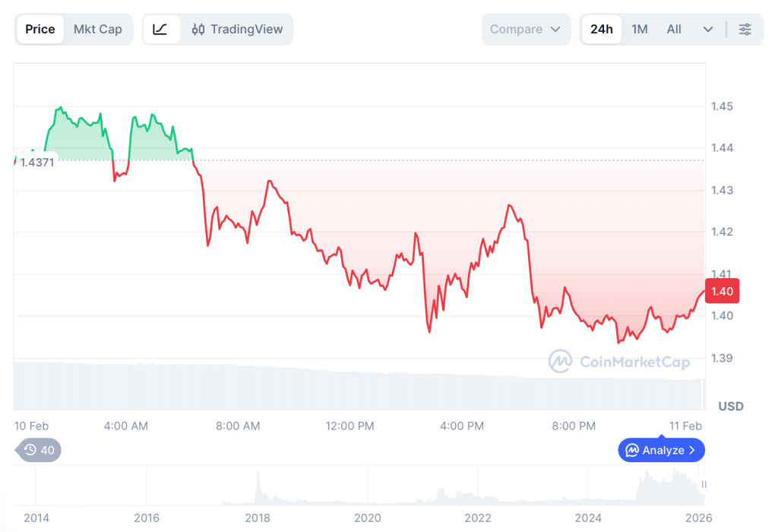
Task: Expand the time range chevron next to All
Action: pos(708,29)
